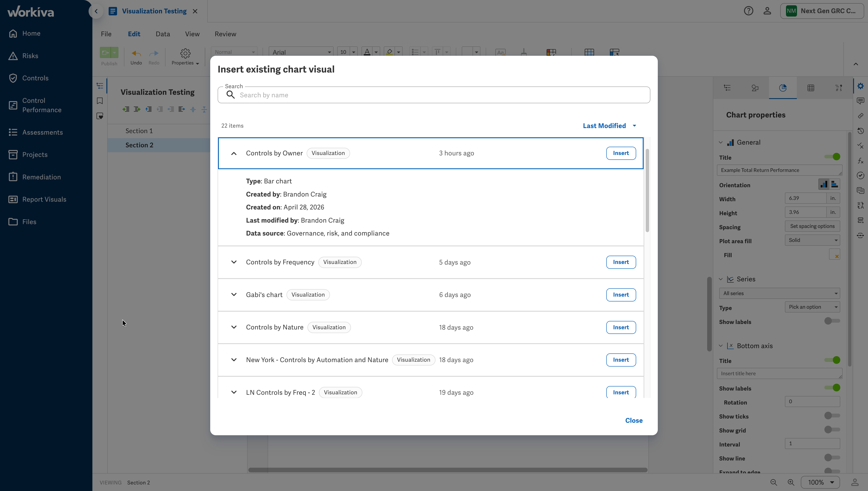This screenshot has width=868, height=491.
Task: Open the Plot area fill Solid dropdown
Action: [x=812, y=240]
